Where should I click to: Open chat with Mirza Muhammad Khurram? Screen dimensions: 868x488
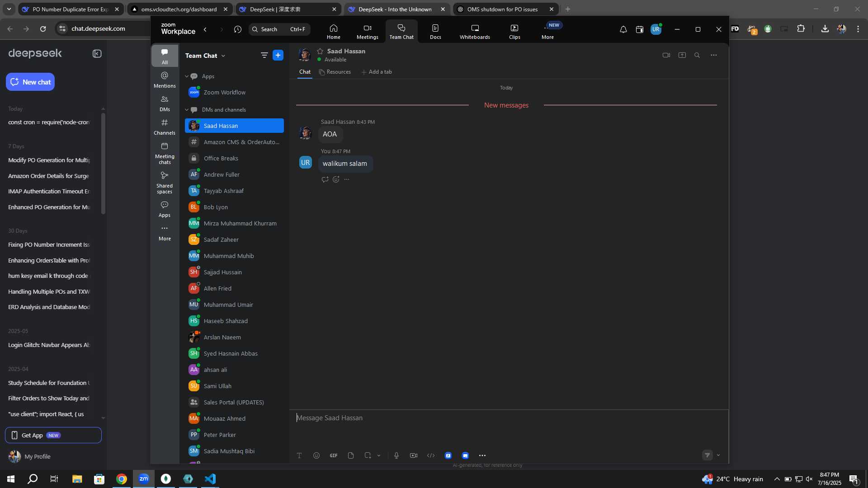[234, 223]
